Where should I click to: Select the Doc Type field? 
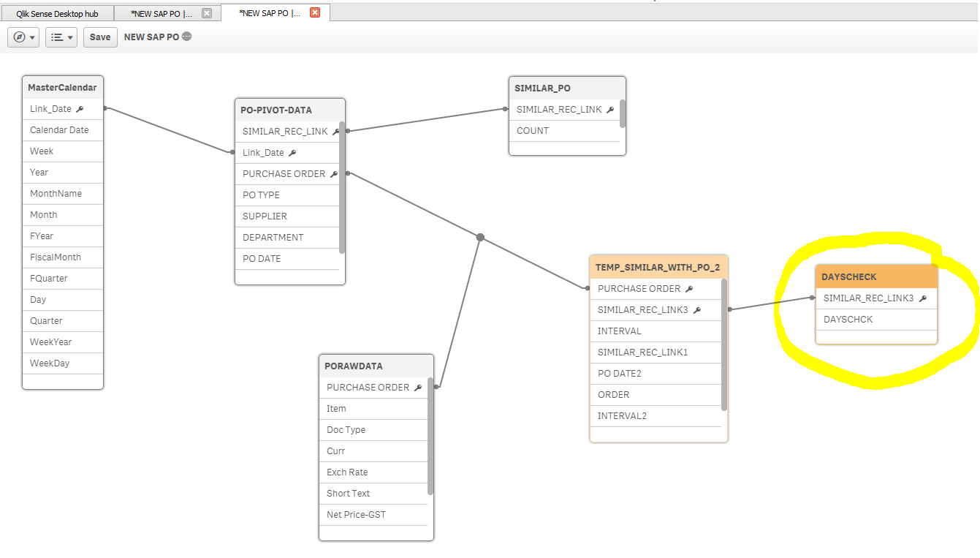point(373,430)
